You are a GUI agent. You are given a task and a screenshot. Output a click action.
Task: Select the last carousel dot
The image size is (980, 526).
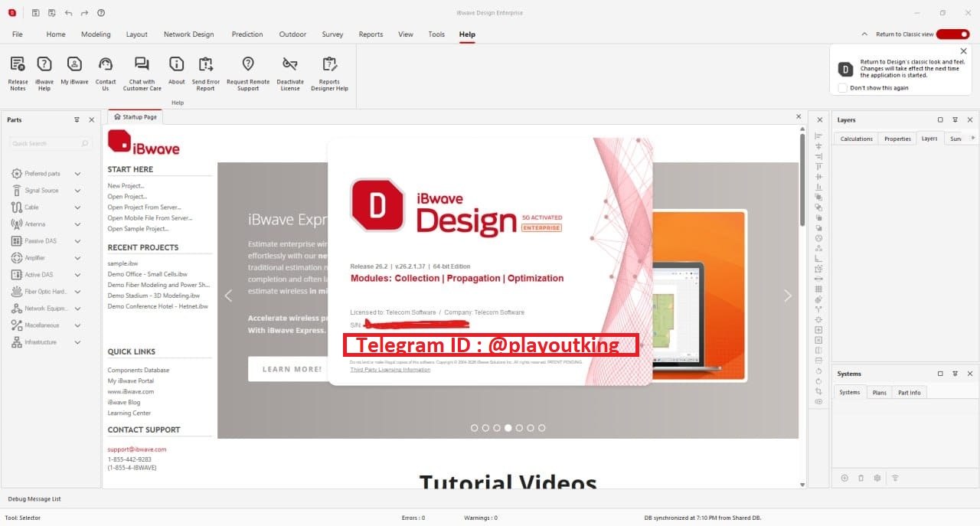click(x=542, y=428)
